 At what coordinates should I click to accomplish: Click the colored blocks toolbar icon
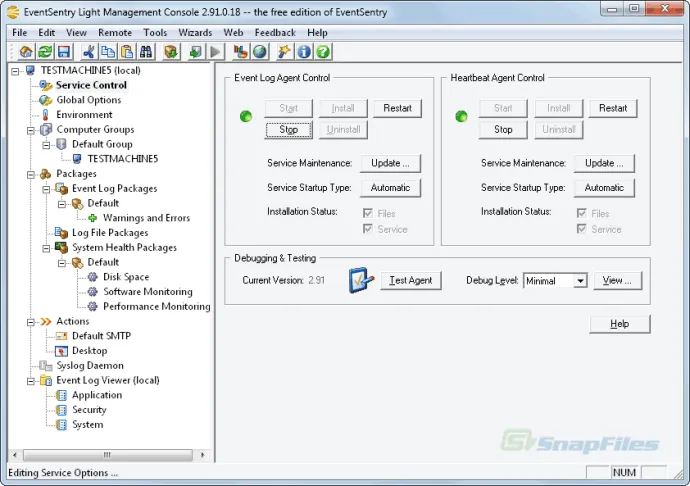pos(240,52)
